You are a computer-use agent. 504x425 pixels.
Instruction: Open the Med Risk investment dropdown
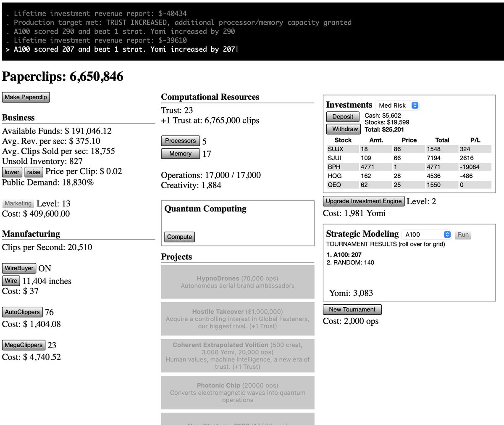(397, 106)
